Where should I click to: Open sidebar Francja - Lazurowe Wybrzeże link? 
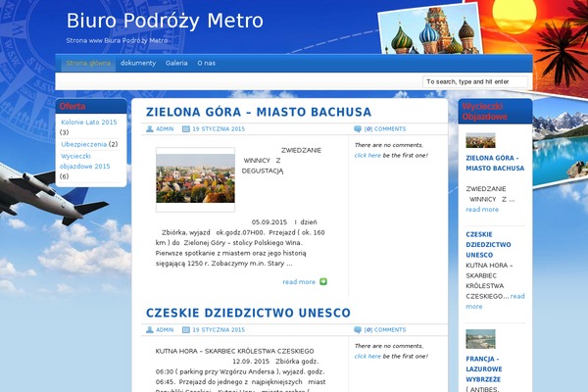[484, 369]
